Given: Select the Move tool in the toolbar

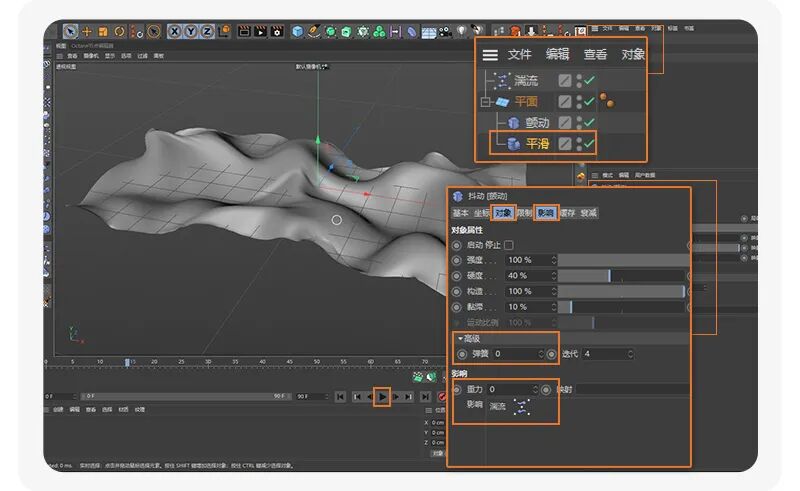Looking at the screenshot, I should tap(86, 32).
